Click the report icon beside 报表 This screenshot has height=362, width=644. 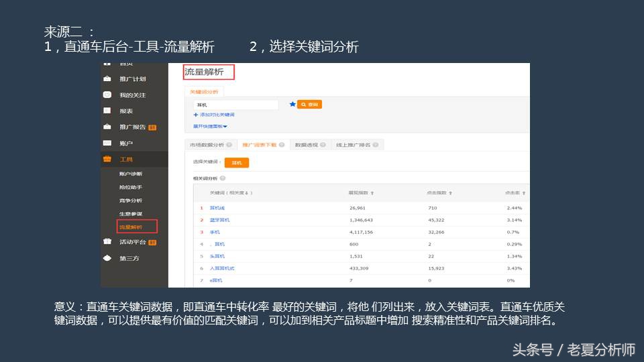[107, 111]
